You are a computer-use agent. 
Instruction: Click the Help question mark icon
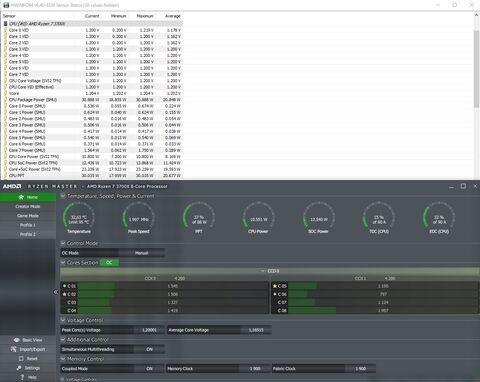coord(22,377)
